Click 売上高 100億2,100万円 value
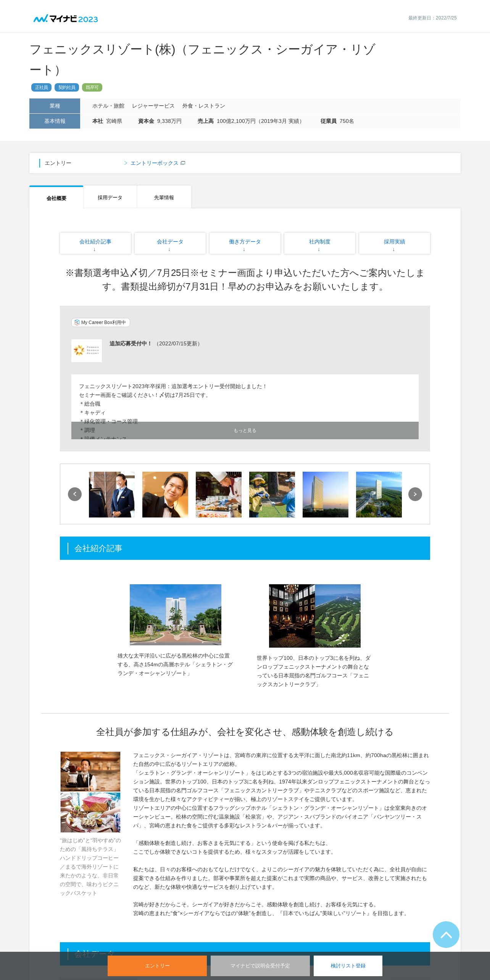Screen dimensions: 490x980 tap(251, 121)
